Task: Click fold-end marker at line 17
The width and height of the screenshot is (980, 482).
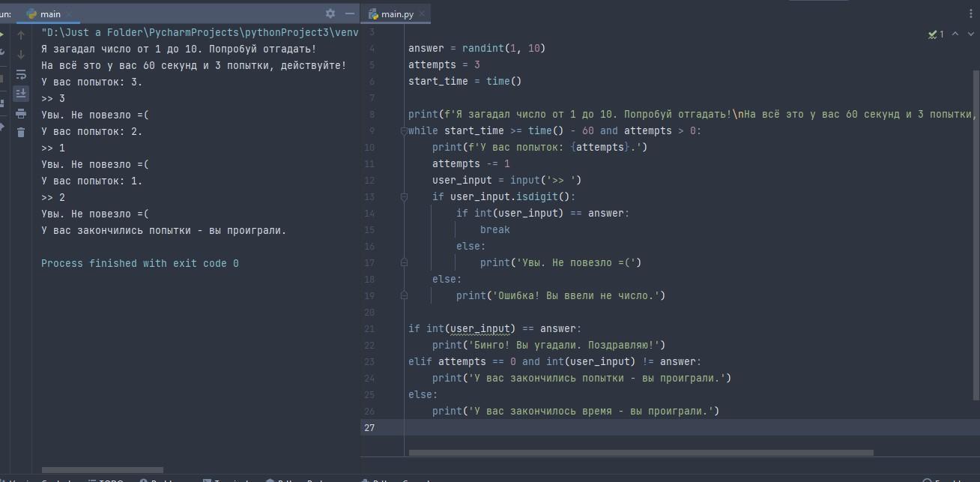Action: click(x=404, y=263)
